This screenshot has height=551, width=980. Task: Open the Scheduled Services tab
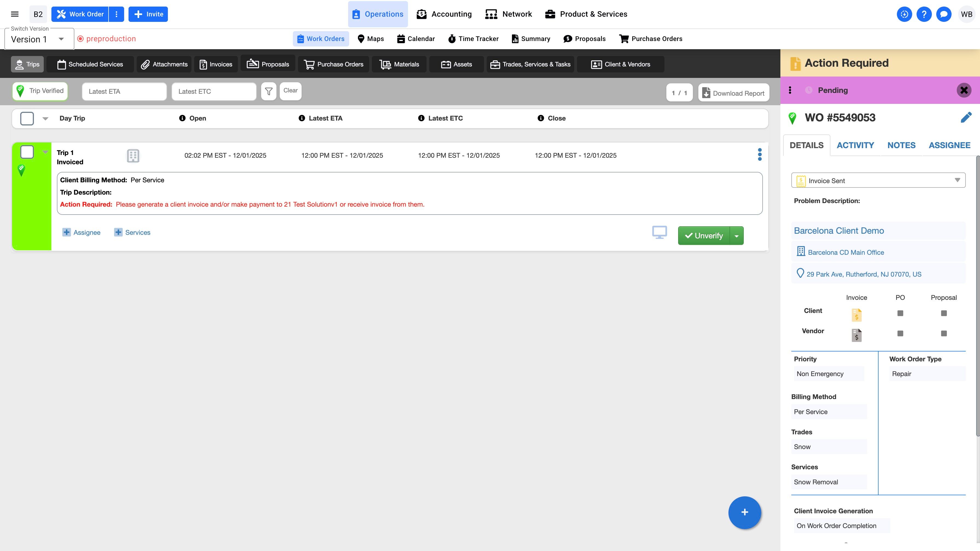click(90, 64)
